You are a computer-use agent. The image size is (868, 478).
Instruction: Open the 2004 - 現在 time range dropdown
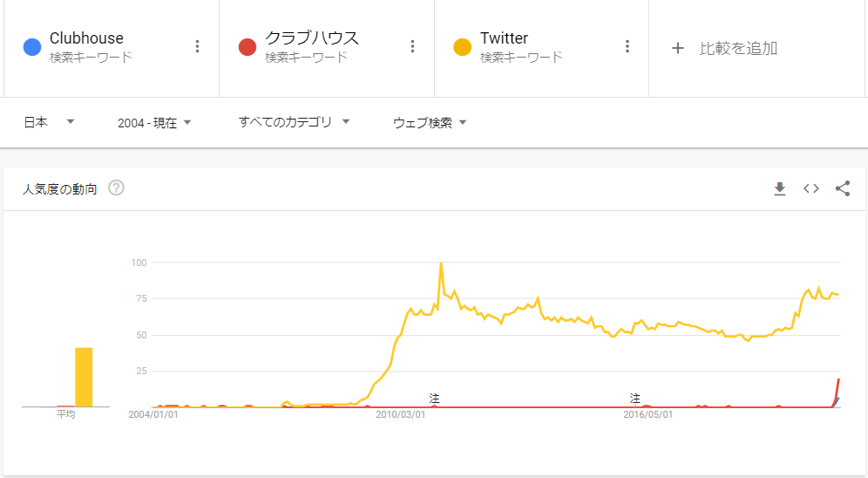point(154,123)
